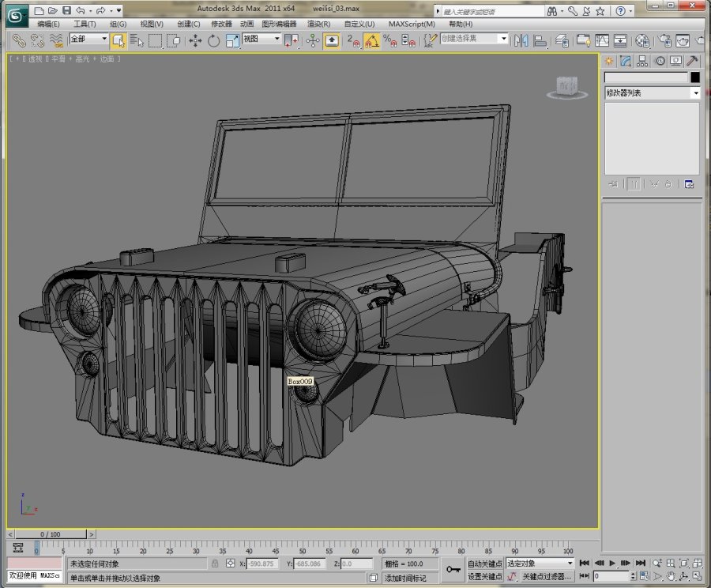Click the Bind to Space Warp icon
Viewport: 711px width, 588px height.
(x=56, y=41)
